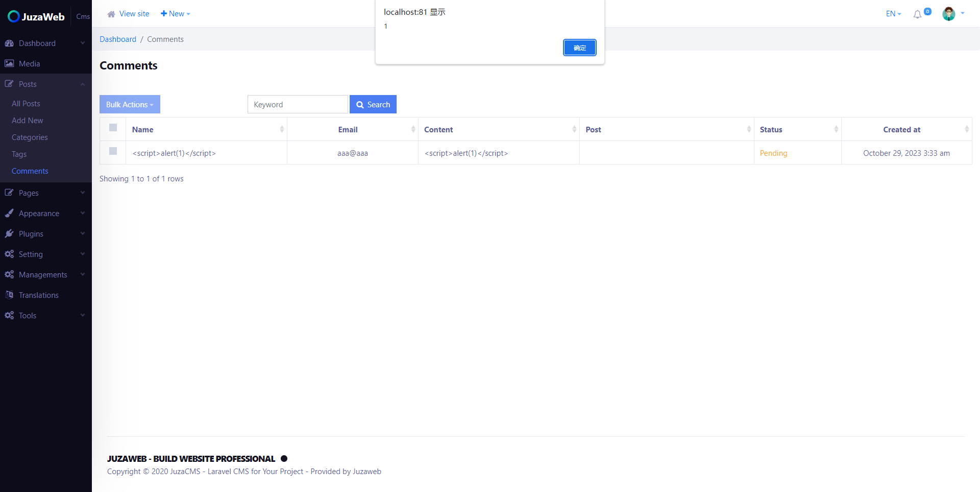Open Setting via the gear icon
The height and width of the screenshot is (492, 980).
click(9, 254)
